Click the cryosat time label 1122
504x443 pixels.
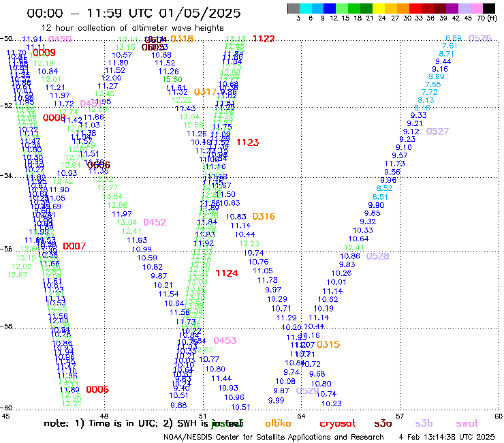point(264,39)
